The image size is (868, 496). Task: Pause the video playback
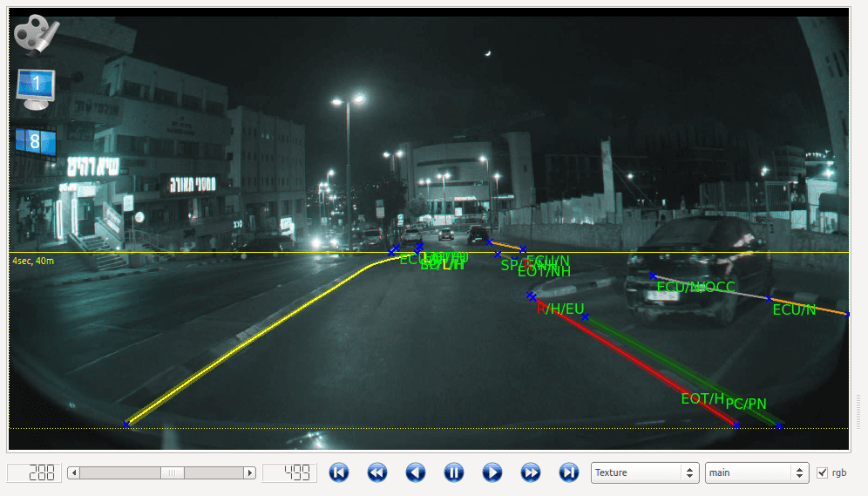point(453,472)
